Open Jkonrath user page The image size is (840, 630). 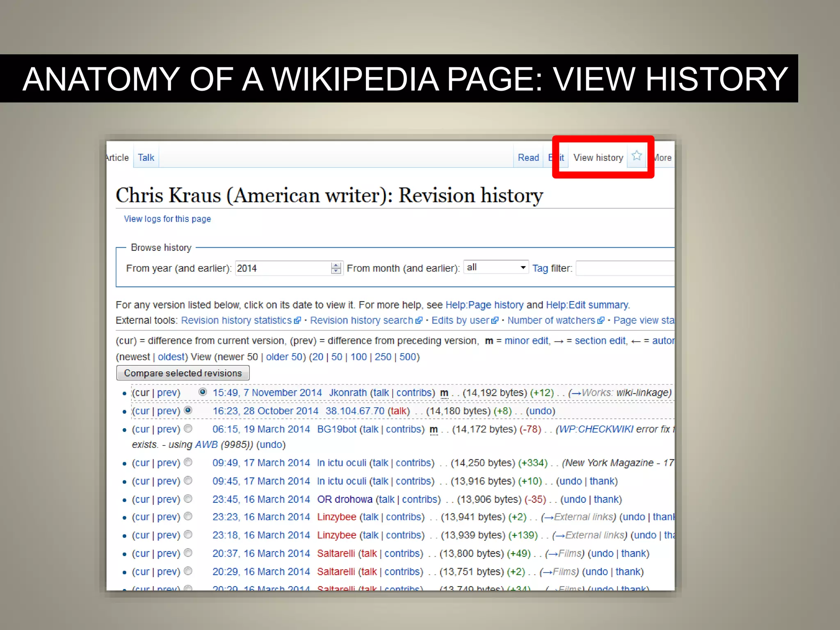click(348, 393)
